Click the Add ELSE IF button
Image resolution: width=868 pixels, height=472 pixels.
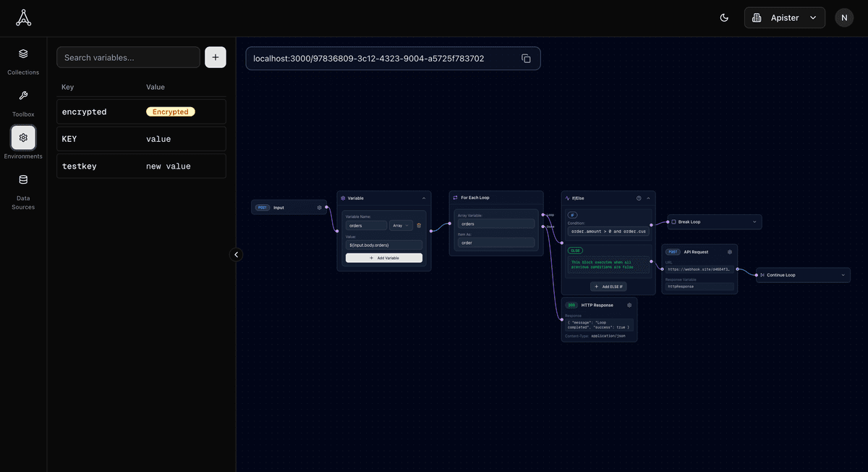[x=608, y=287]
